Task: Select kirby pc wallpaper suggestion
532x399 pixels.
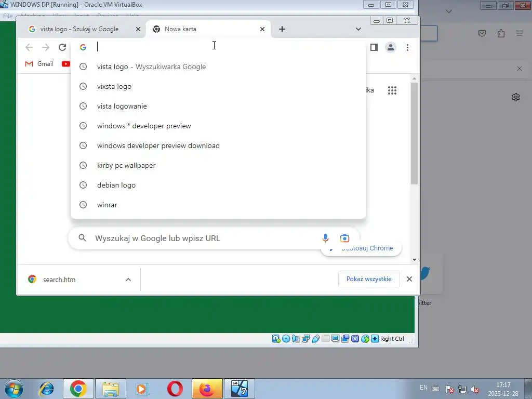Action: (x=218, y=165)
